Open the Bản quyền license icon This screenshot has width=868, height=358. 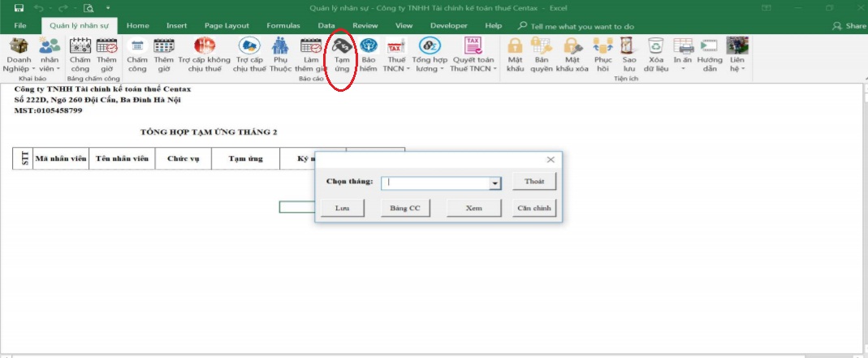click(542, 47)
